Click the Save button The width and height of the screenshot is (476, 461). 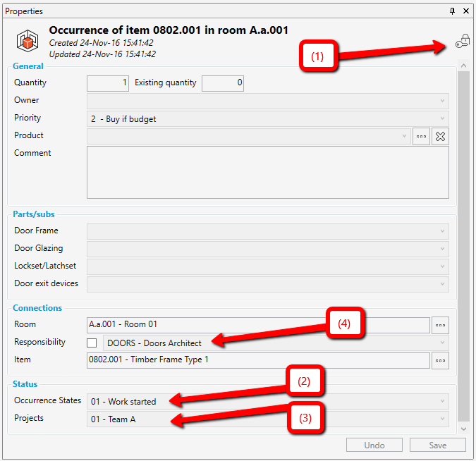(x=438, y=445)
